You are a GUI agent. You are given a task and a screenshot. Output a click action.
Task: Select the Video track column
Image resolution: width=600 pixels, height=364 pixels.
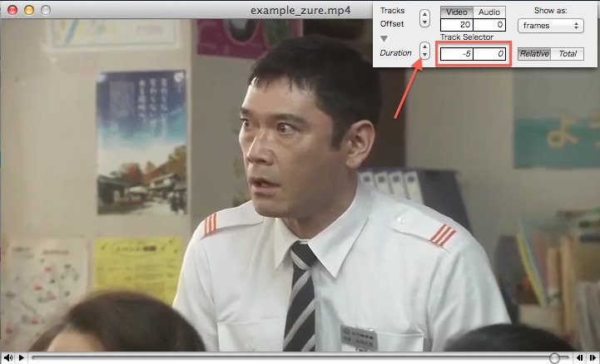tap(457, 12)
